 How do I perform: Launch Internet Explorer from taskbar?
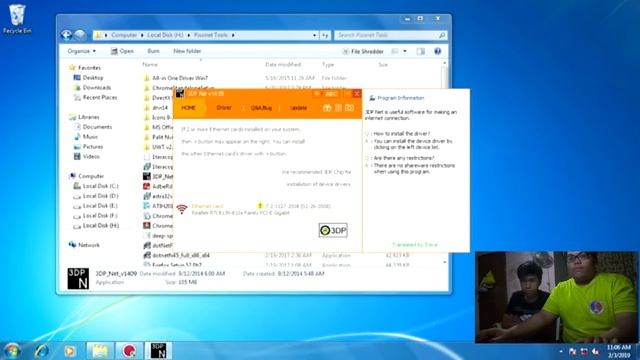pyautogui.click(x=41, y=351)
